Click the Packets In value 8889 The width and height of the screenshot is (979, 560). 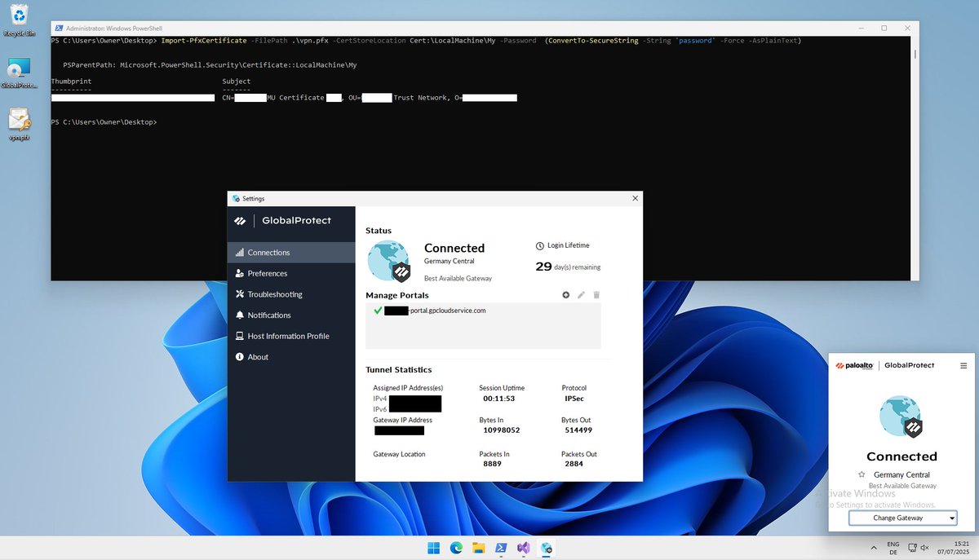click(x=492, y=464)
